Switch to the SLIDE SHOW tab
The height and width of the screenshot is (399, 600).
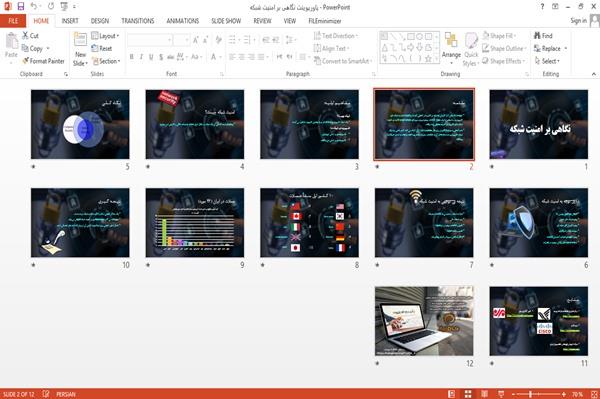point(226,21)
